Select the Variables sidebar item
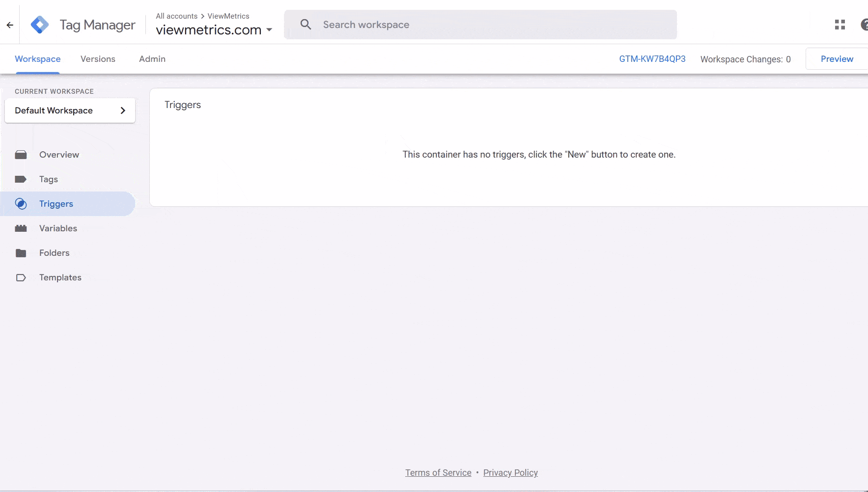868x492 pixels. pos(68,228)
